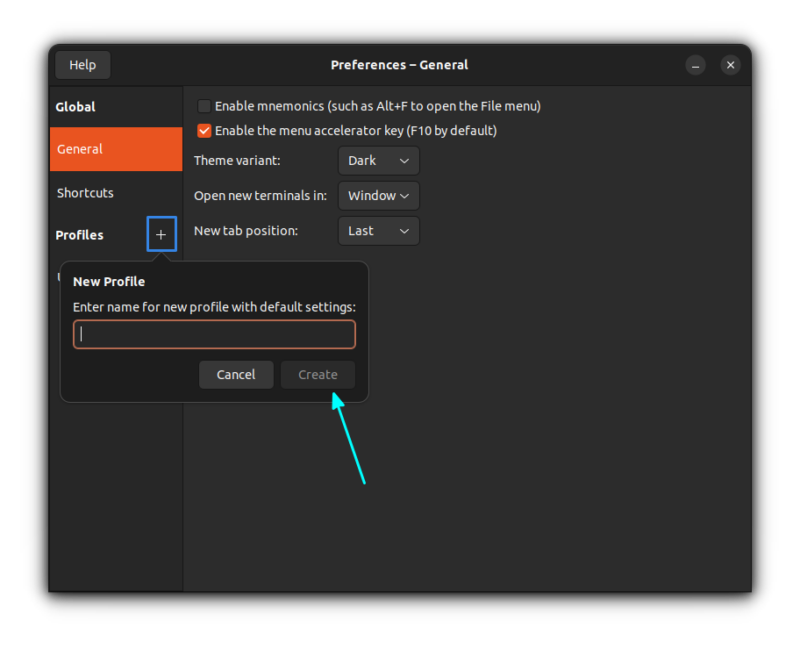
Task: Open the Theme variant dropdown
Action: tap(378, 160)
